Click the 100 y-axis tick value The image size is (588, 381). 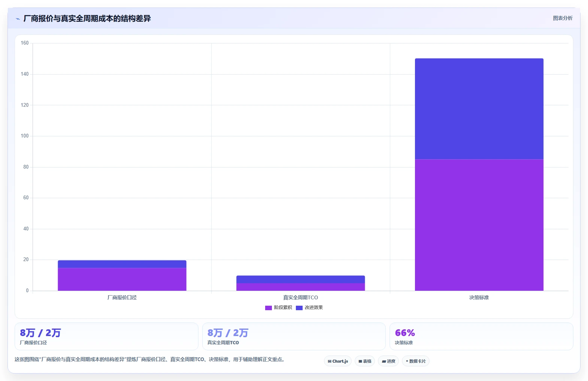tap(25, 136)
